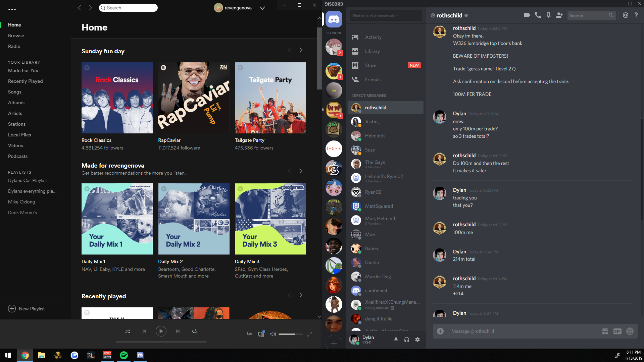
Task: Click the Spotify search field
Action: click(128, 8)
